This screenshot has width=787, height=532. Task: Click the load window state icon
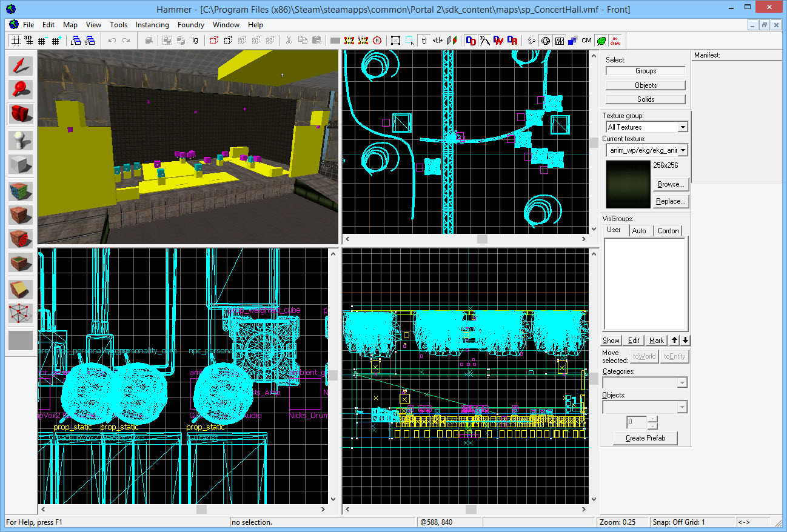click(76, 41)
